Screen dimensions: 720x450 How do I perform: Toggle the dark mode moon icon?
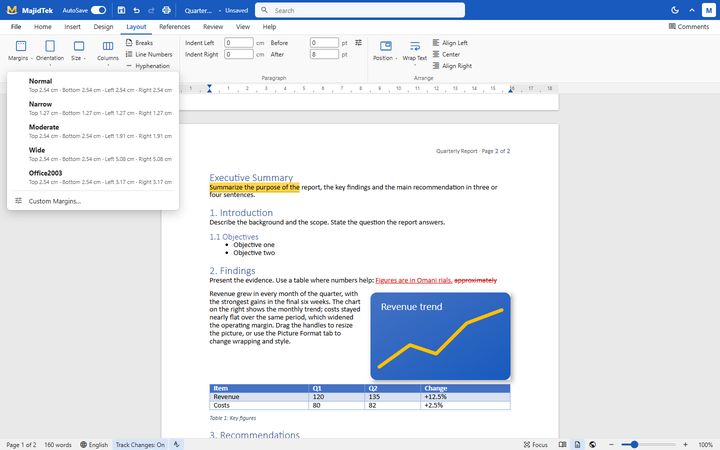pos(675,10)
